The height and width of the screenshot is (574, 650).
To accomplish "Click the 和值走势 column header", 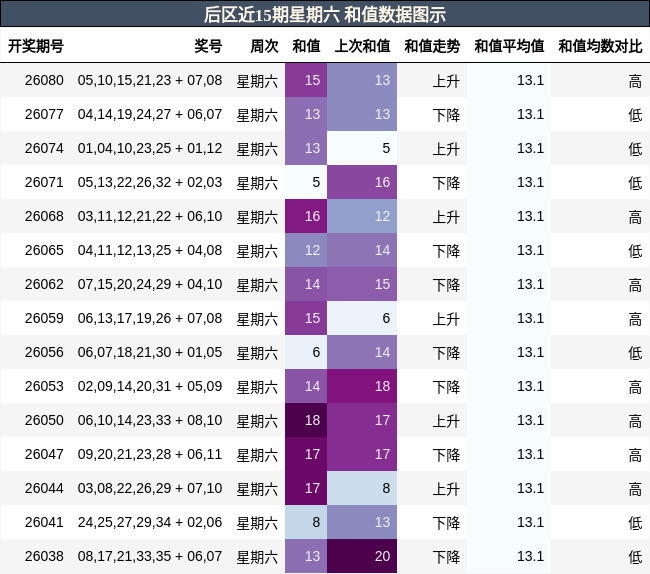I will (432, 46).
